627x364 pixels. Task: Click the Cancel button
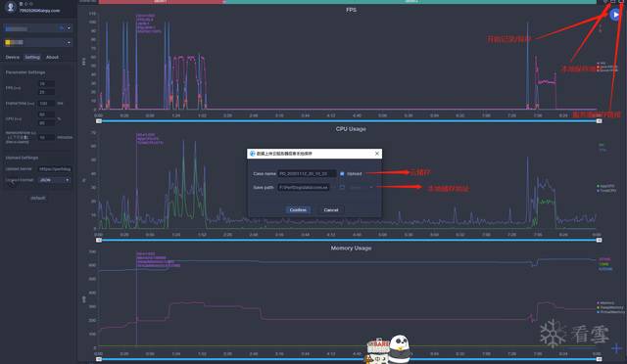[x=331, y=209]
